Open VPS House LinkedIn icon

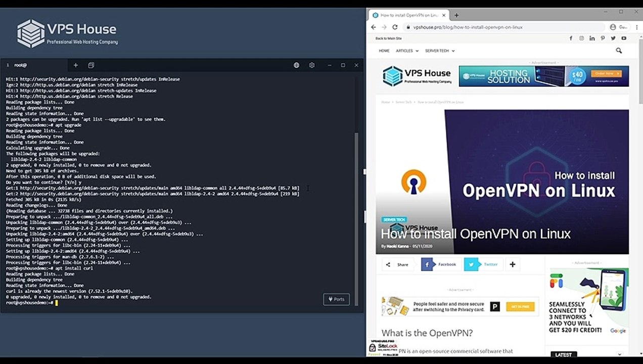[x=592, y=38]
